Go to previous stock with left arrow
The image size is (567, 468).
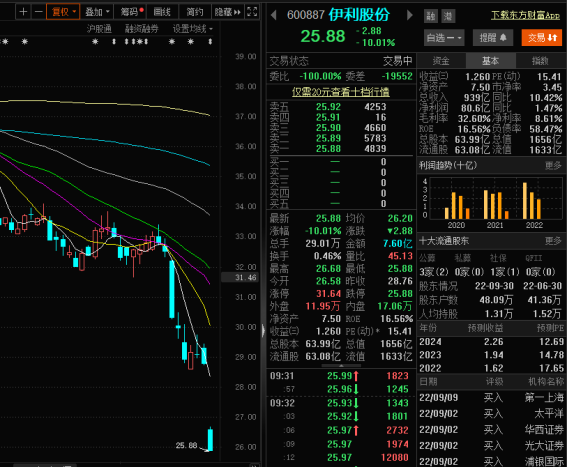tap(274, 15)
